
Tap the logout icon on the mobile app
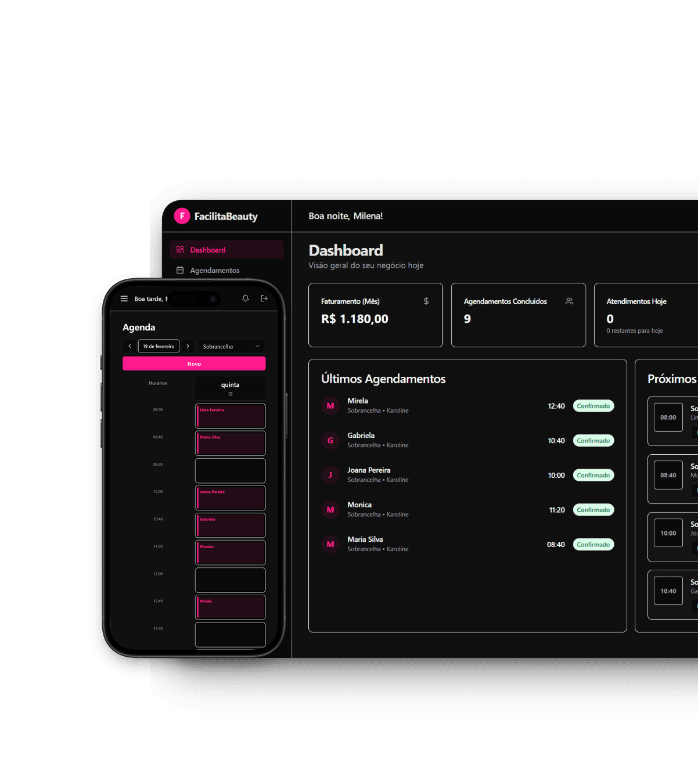coord(264,298)
